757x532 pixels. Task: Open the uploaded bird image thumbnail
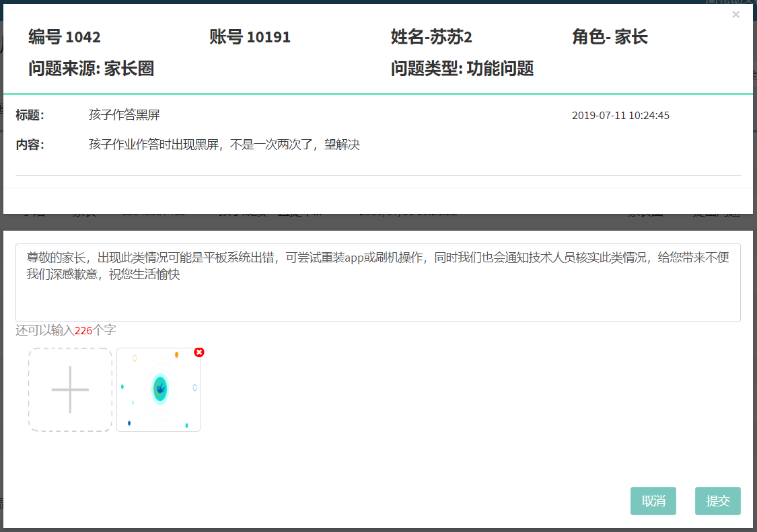pos(158,390)
